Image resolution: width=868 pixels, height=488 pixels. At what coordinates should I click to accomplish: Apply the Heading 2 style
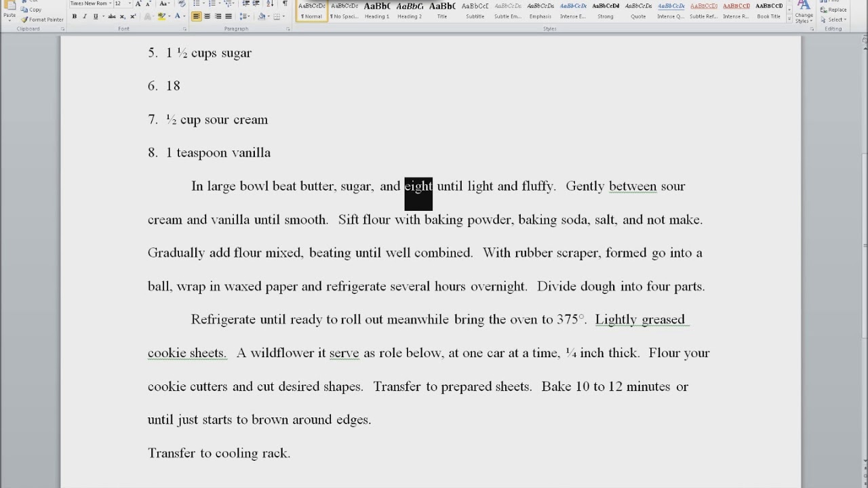click(410, 10)
